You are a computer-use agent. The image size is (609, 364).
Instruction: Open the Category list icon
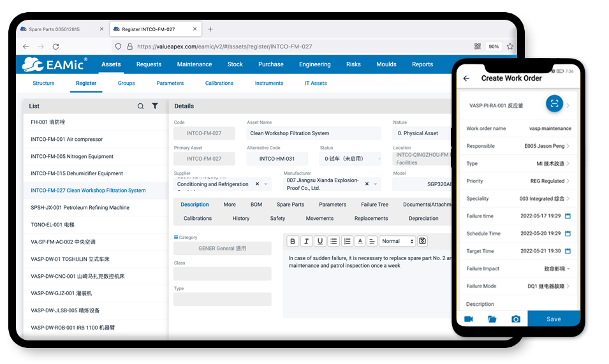pos(176,237)
